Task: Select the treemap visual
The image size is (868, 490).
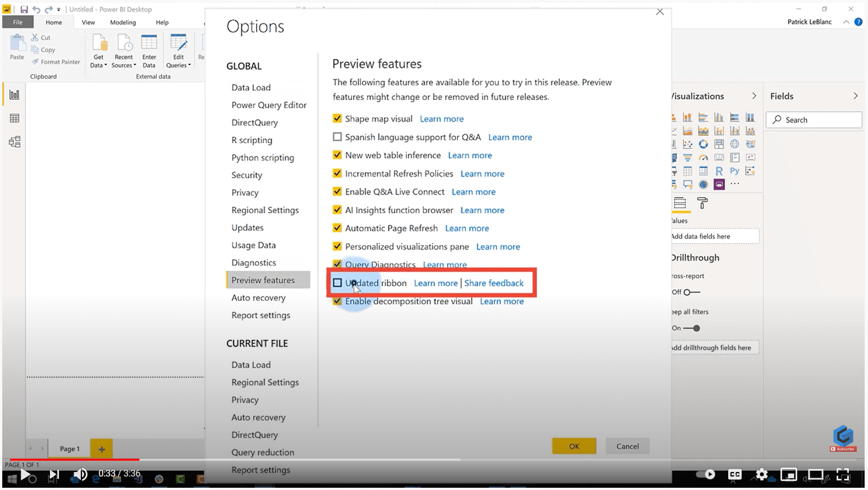Action: tap(719, 144)
